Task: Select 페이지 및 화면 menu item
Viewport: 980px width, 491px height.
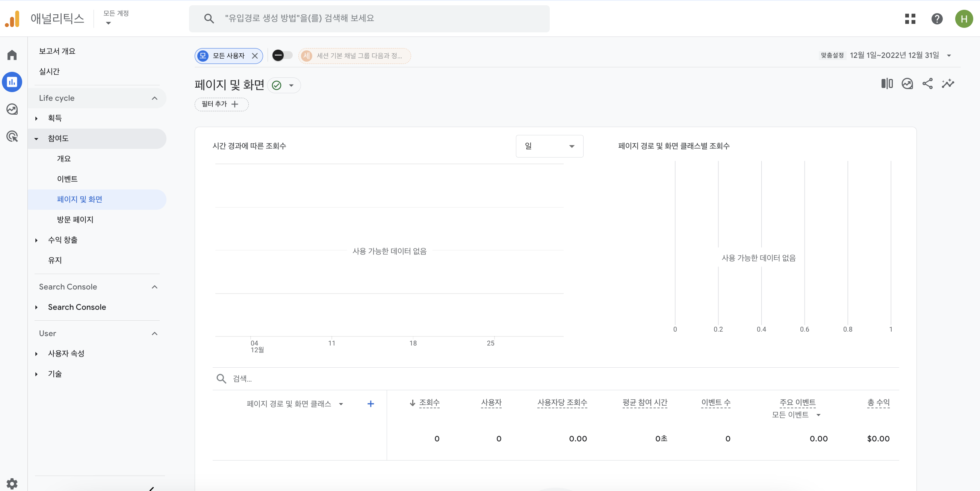Action: pyautogui.click(x=97, y=199)
